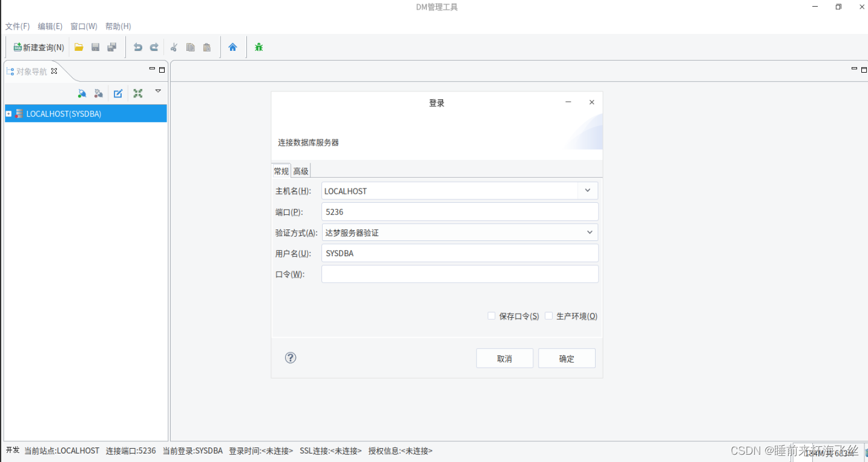Click the Copy icon in toolbar
The image size is (868, 462).
click(191, 47)
